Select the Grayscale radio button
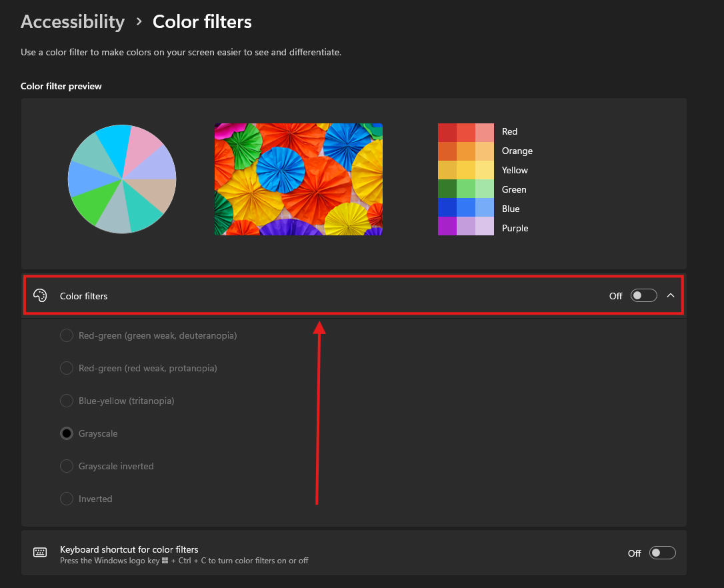Image resolution: width=724 pixels, height=588 pixels. [67, 433]
